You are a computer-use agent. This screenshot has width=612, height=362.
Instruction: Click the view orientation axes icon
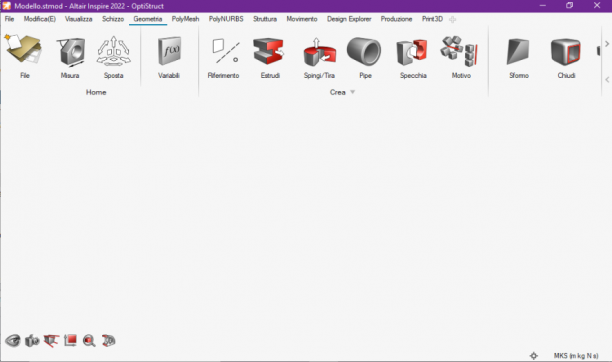pos(51,341)
